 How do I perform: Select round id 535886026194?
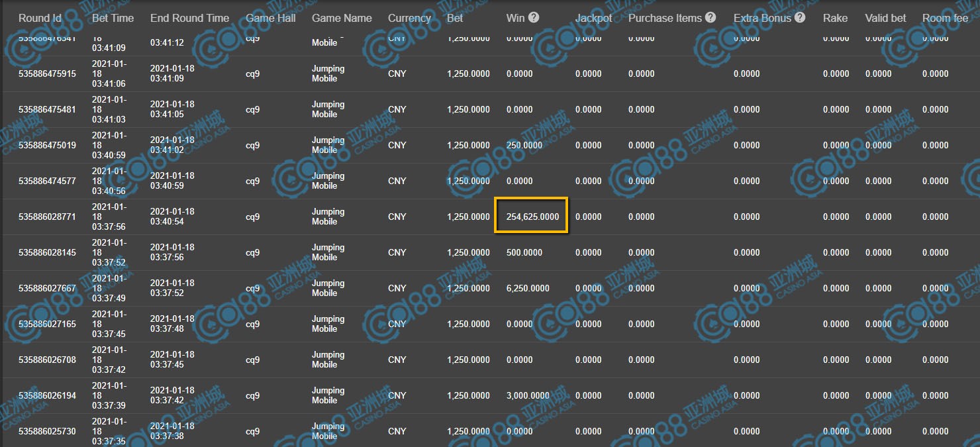pos(47,395)
